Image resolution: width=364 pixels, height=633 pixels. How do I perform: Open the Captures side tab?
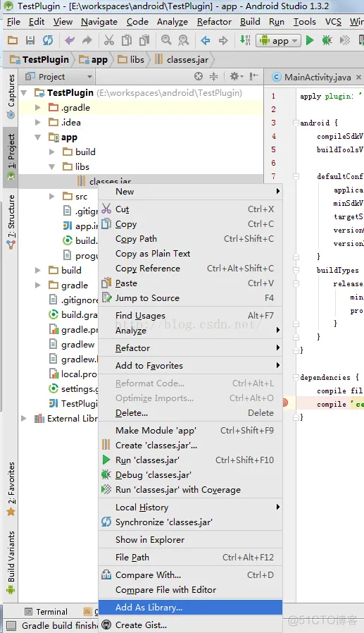tap(11, 97)
